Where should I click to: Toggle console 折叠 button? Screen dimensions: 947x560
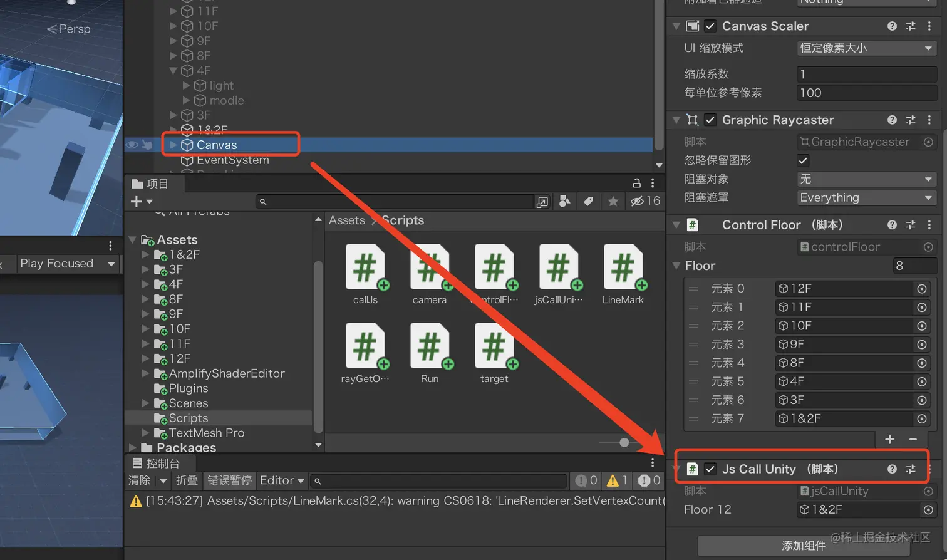[x=187, y=480]
